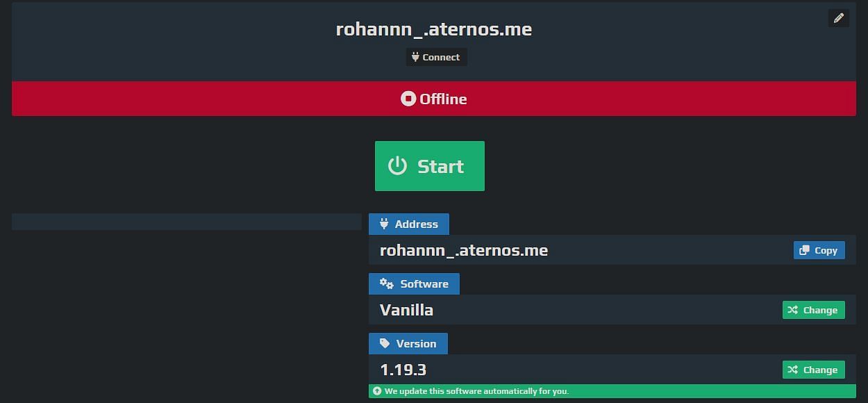The width and height of the screenshot is (868, 403).
Task: Click the shuffle icon in Software Change button
Action: click(x=793, y=310)
